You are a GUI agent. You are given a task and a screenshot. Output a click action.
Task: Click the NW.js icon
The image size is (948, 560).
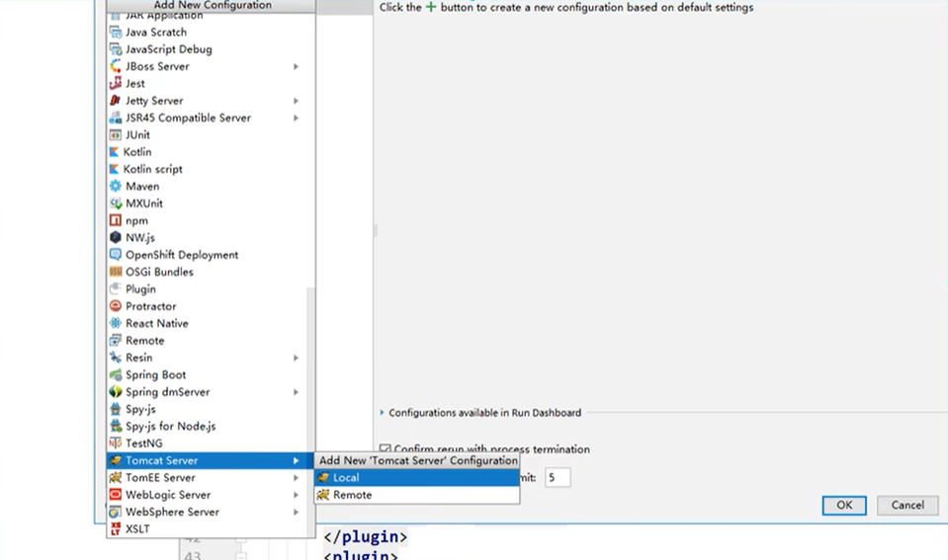click(116, 237)
